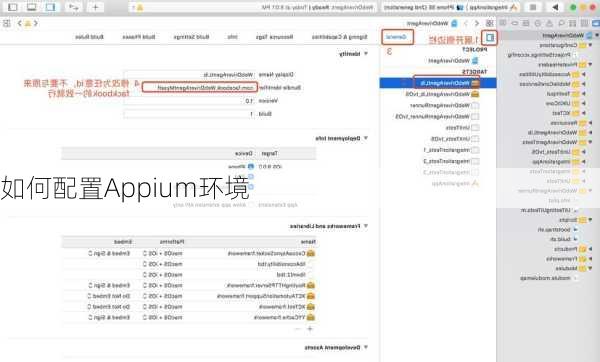Open the Debug navigator icon
Image resolution: width=600 pixels, height=362 pixels.
point(526,23)
